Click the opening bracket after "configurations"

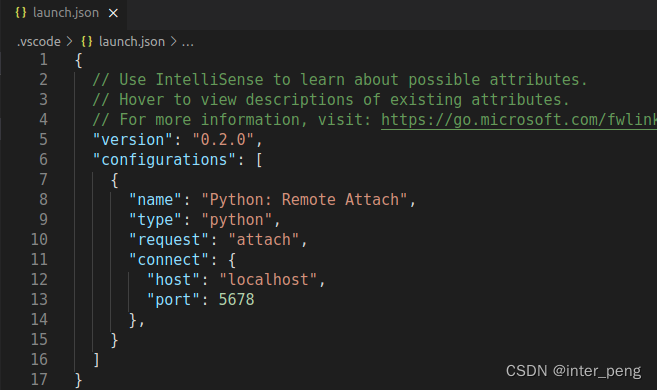[259, 160]
